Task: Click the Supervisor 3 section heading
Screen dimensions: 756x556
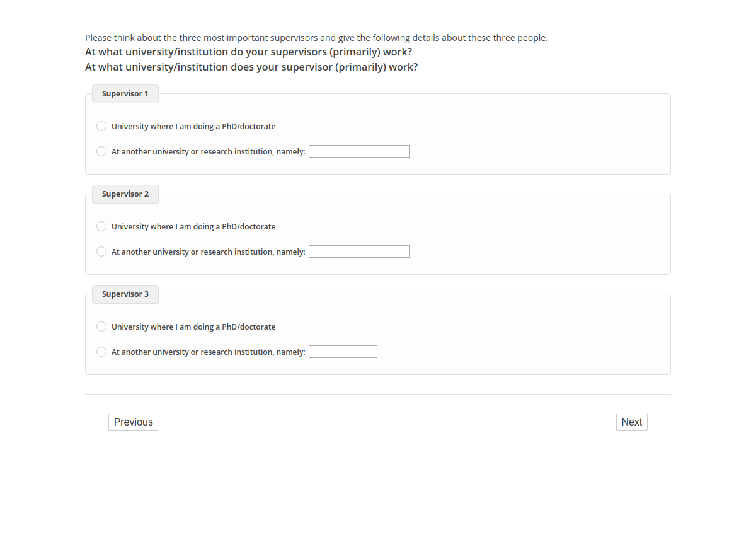Action: (125, 294)
